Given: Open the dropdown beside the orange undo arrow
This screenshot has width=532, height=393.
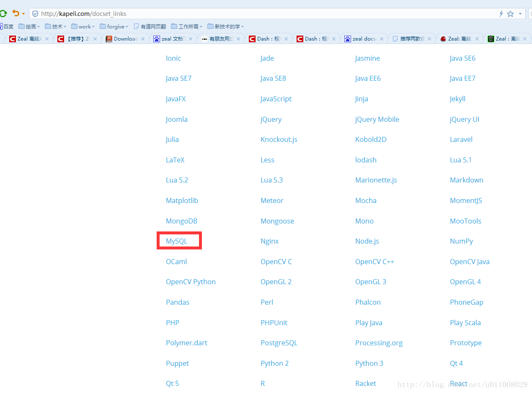Looking at the screenshot, I should coord(23,14).
